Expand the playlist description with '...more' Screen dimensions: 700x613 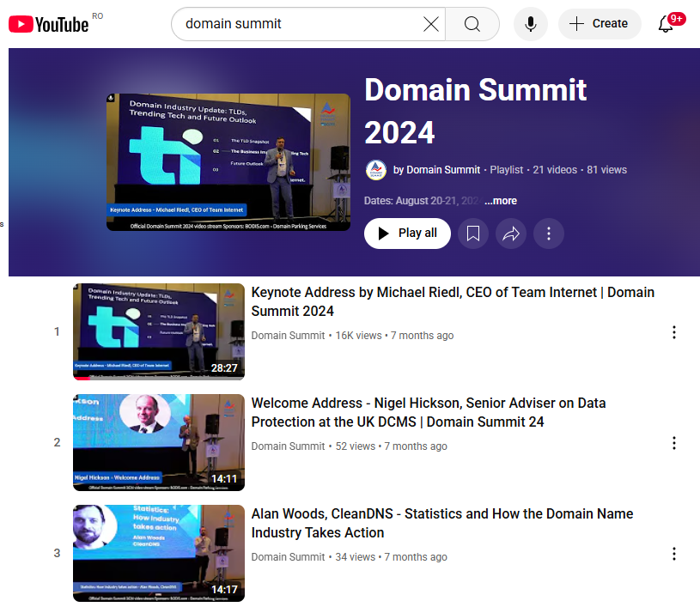pos(501,201)
